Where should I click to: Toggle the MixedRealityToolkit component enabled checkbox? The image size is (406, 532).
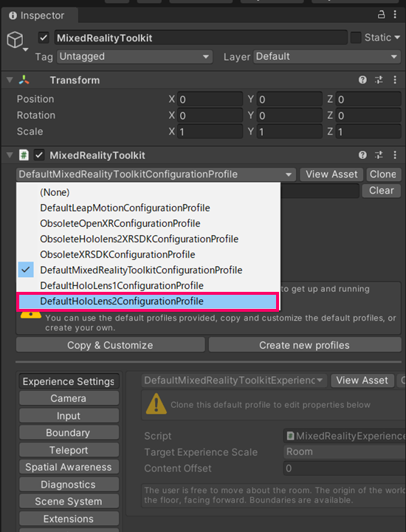[39, 155]
